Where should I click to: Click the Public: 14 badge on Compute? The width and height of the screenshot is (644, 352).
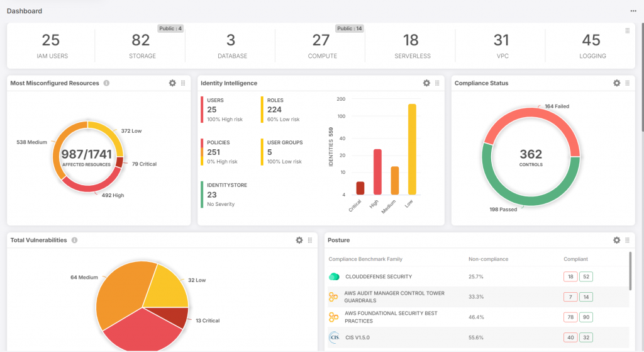tap(350, 28)
